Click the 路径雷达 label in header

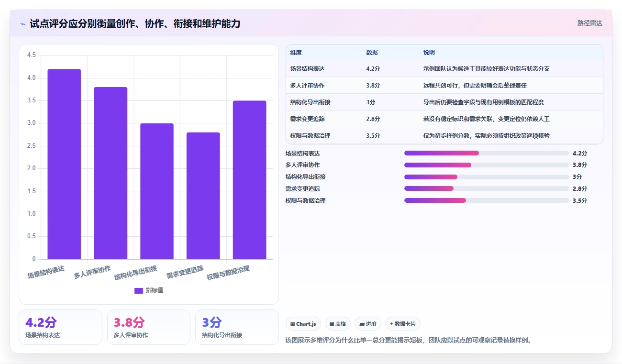tap(589, 23)
